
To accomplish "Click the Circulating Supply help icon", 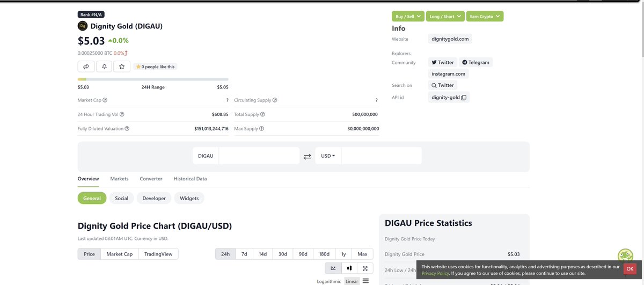I will click(275, 100).
